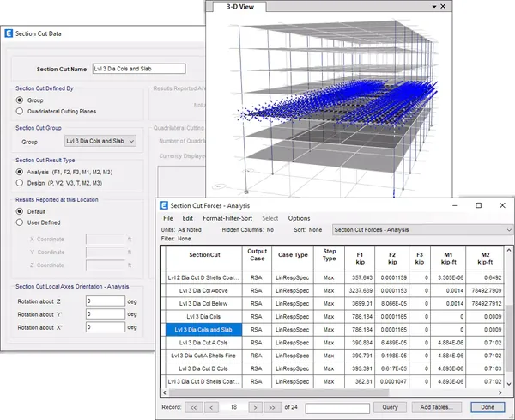Open the Section Cut Group dropdown
Screen dimensions: 515x420
[x=100, y=141]
